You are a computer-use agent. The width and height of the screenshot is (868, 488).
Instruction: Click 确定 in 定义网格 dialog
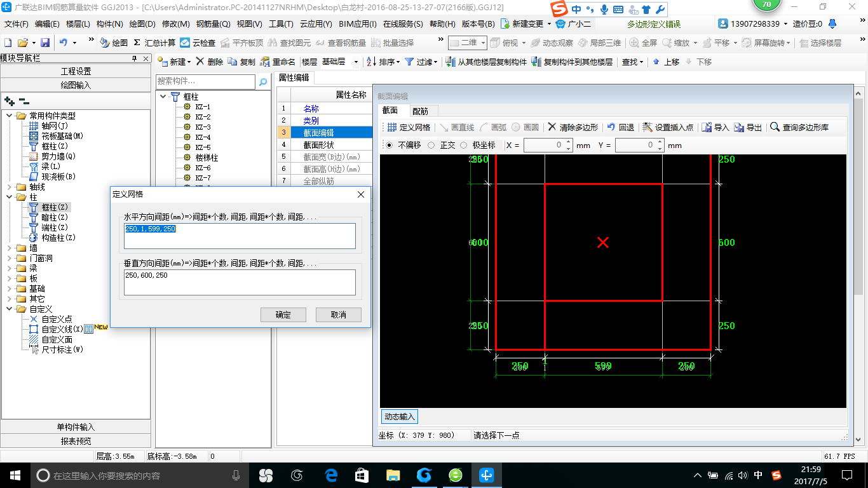click(283, 315)
